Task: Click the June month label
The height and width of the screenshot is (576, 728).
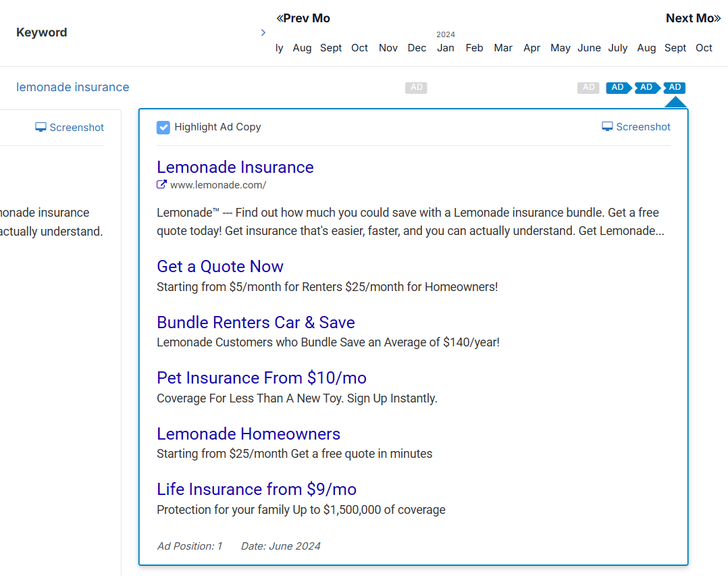Action: pos(589,48)
